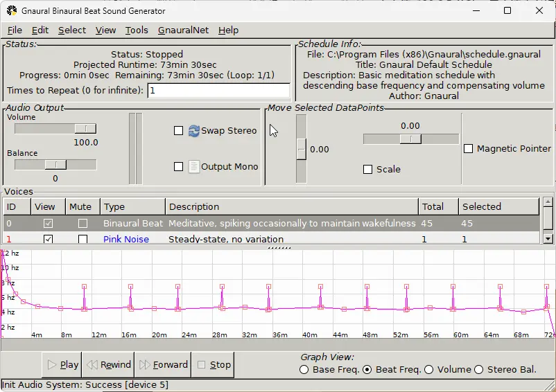The width and height of the screenshot is (556, 392).
Task: Select Volume graph view
Action: tap(428, 370)
